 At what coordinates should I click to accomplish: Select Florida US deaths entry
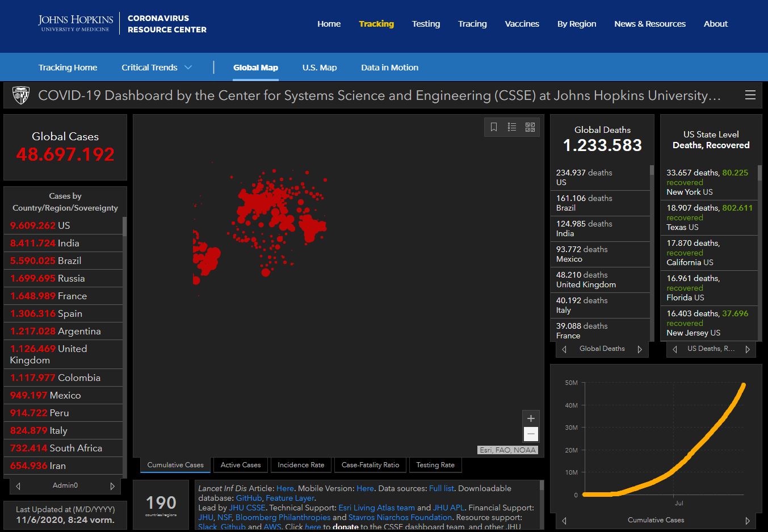(x=710, y=288)
